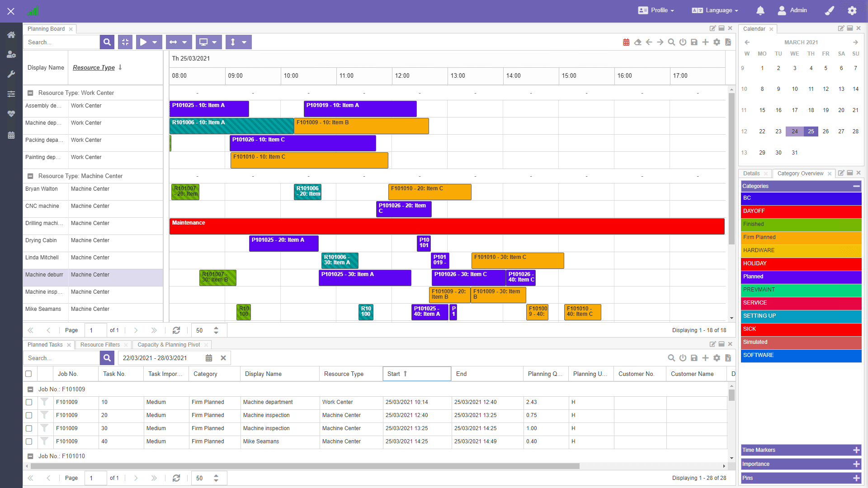
Task: Collapse the Resource Type: Work Center group
Action: coord(31,93)
